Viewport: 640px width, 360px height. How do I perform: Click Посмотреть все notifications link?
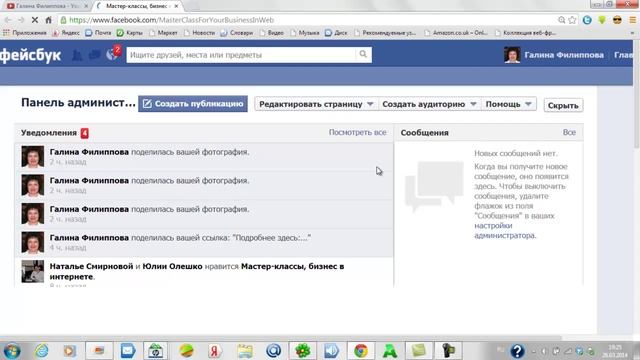point(358,132)
